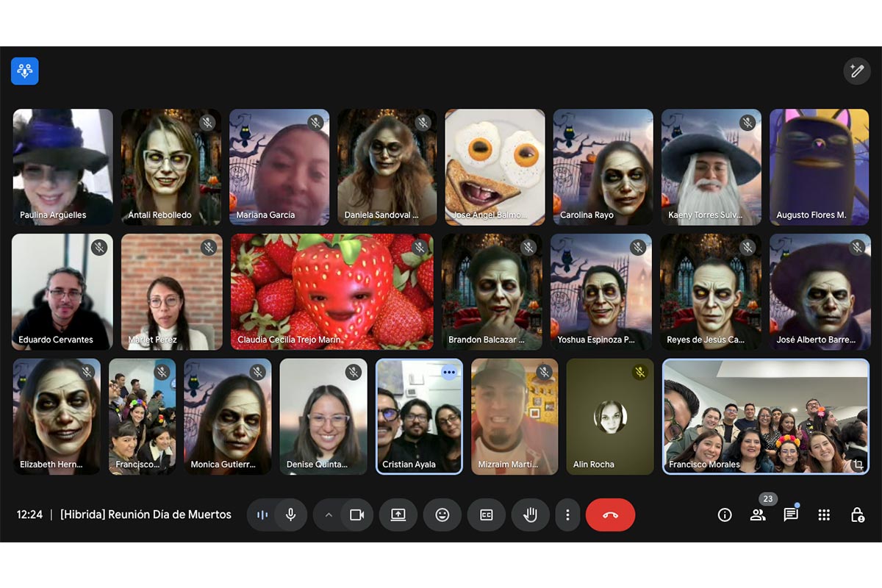Click the meeting title Reunión Día de Muertos
This screenshot has width=882, height=588.
click(x=146, y=514)
